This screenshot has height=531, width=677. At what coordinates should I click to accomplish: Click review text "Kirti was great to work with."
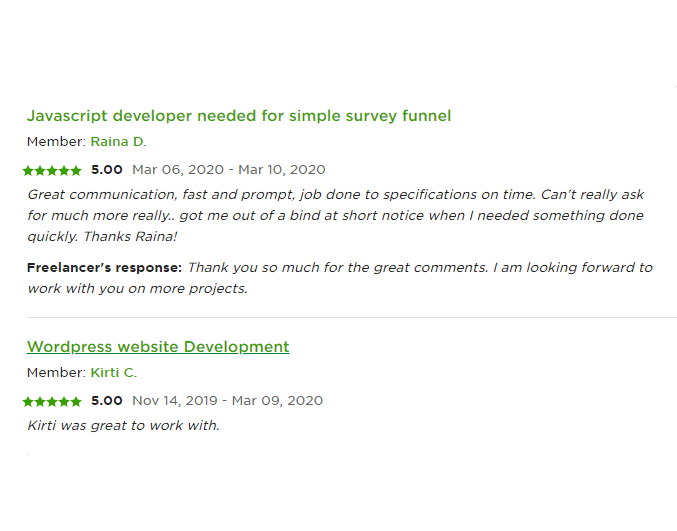click(123, 426)
